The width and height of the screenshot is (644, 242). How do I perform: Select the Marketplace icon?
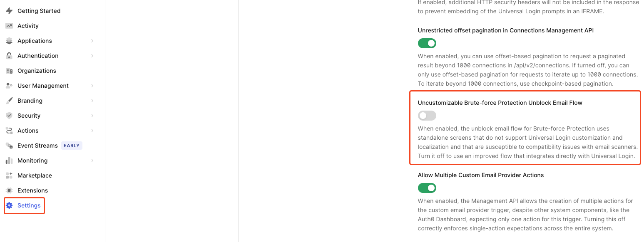click(9, 175)
